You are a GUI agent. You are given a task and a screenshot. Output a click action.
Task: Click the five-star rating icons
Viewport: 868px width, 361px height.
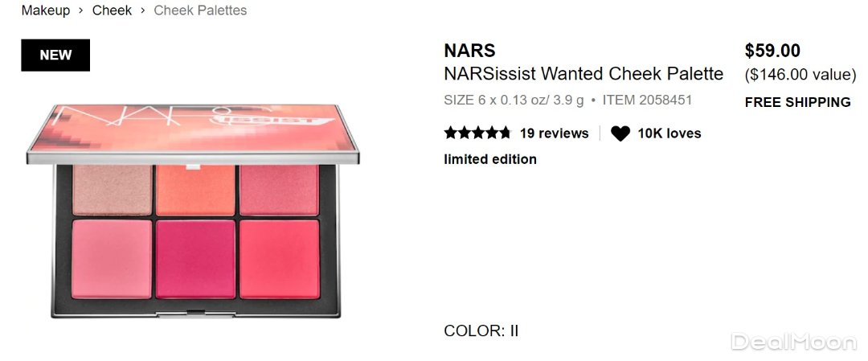(477, 133)
